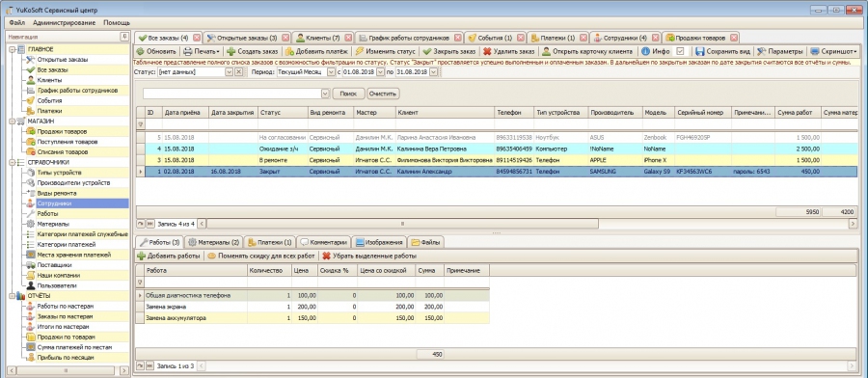Open the Администрирование menu
Viewport: 868px width, 378px height.
coord(64,23)
